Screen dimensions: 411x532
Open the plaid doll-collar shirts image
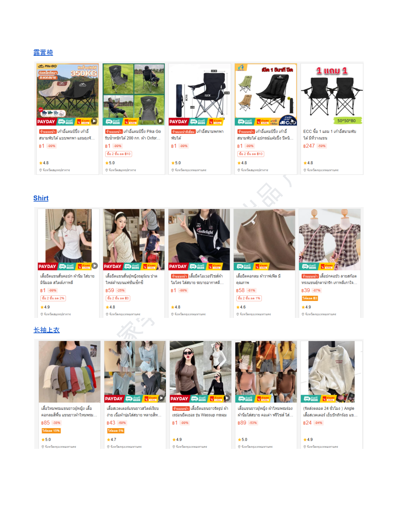[x=330, y=239]
